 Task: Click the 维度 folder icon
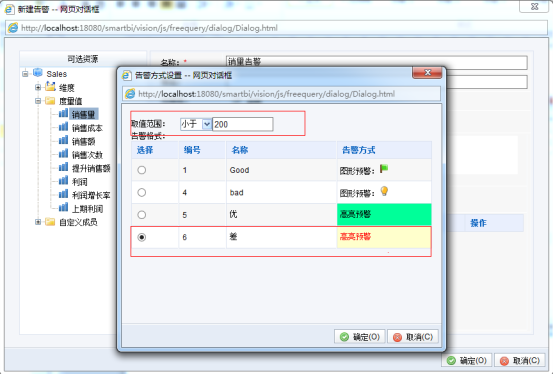coord(50,86)
